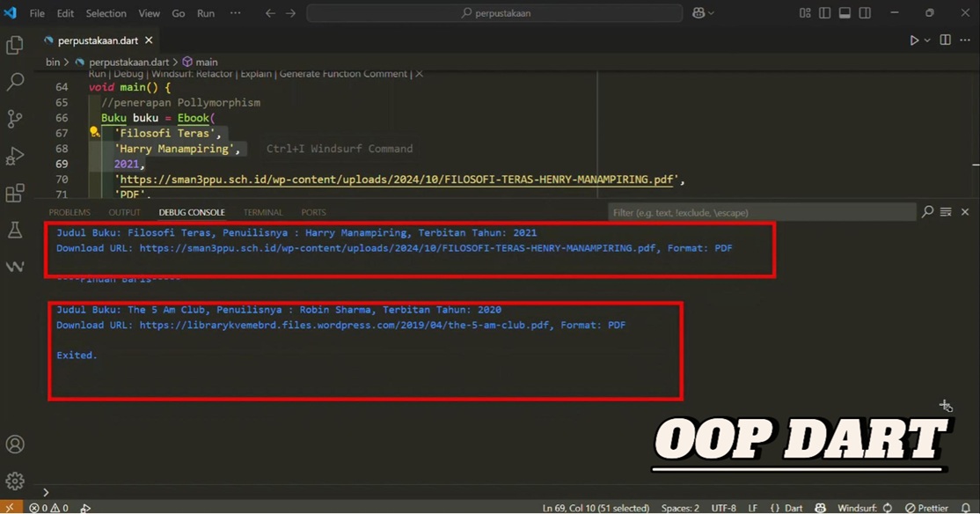Go forward with the navigation arrow
Screen dimensions: 980x514
click(290, 13)
